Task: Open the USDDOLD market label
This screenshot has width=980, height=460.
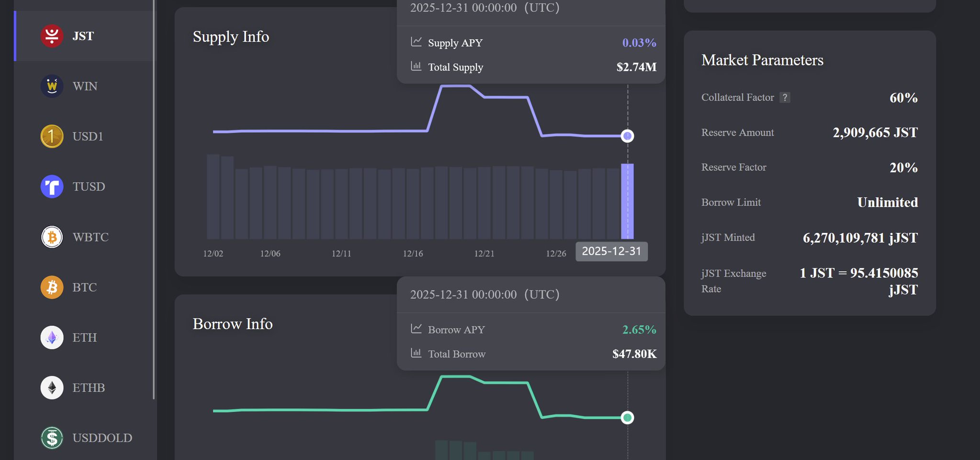Action: (x=102, y=437)
